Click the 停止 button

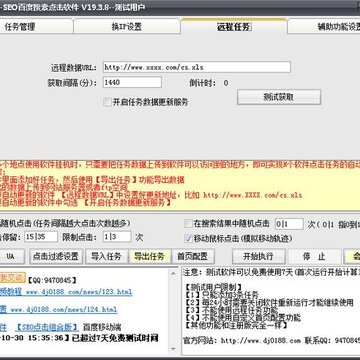[x=314, y=256]
